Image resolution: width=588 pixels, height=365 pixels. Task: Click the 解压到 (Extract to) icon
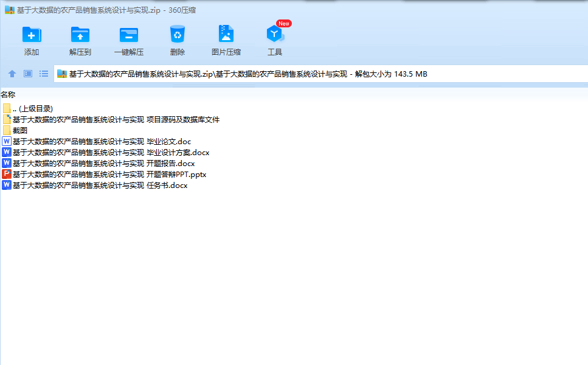[80, 35]
